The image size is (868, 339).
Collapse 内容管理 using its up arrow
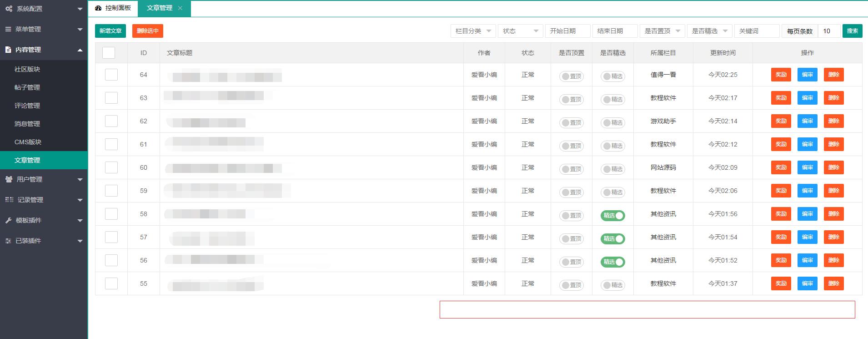(80, 50)
